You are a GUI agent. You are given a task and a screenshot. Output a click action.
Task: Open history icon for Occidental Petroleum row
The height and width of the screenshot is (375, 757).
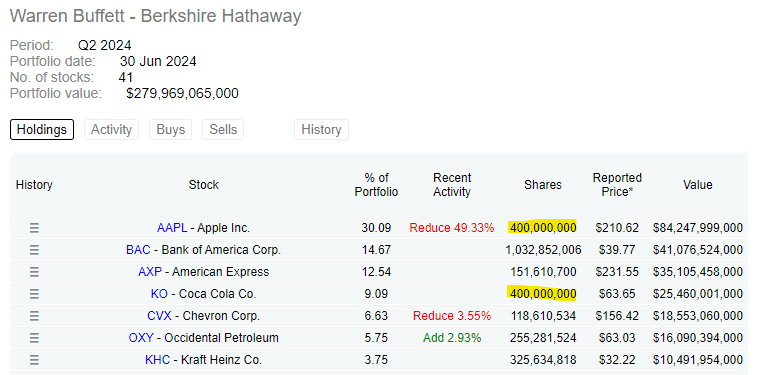[x=34, y=338]
